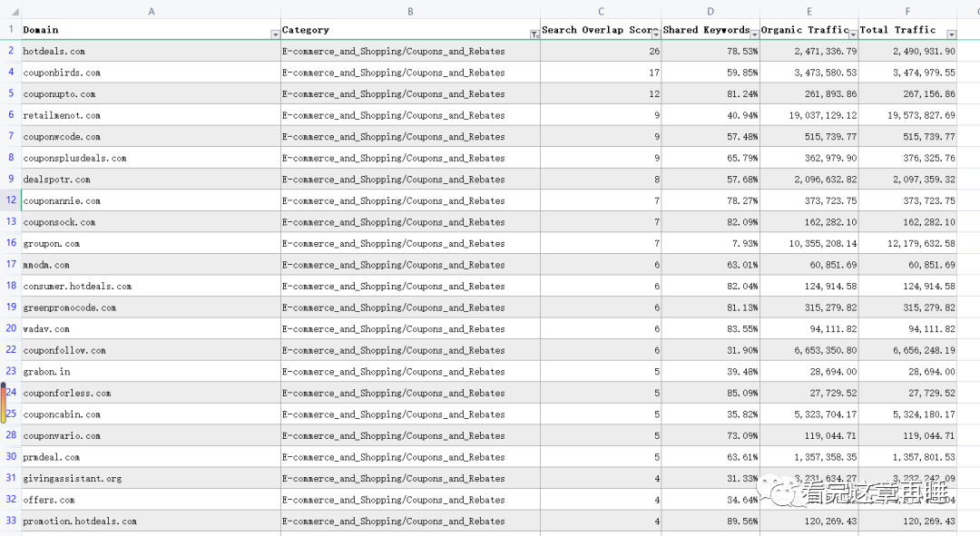980x536 pixels.
Task: Click the "Total Traffic" header cell
Action: (907, 29)
